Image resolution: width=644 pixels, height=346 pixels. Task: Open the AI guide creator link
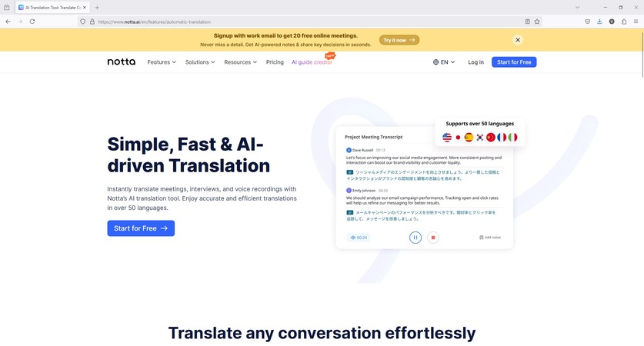click(x=312, y=62)
